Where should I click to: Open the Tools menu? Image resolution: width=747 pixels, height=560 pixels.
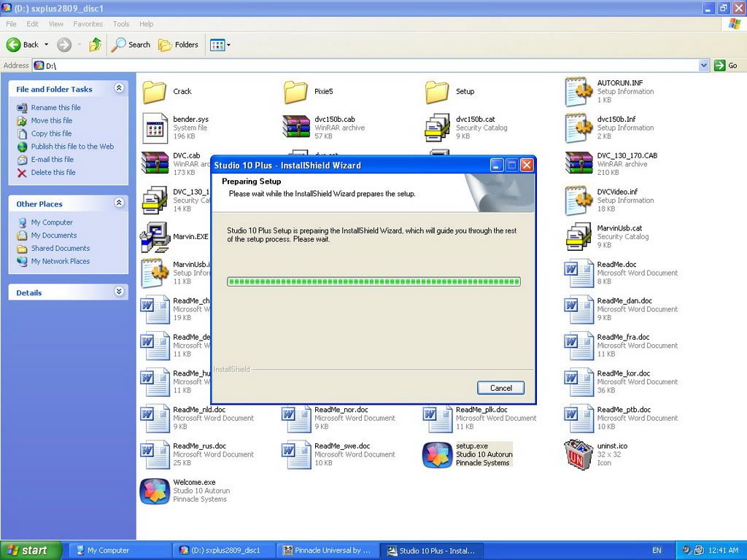point(121,24)
